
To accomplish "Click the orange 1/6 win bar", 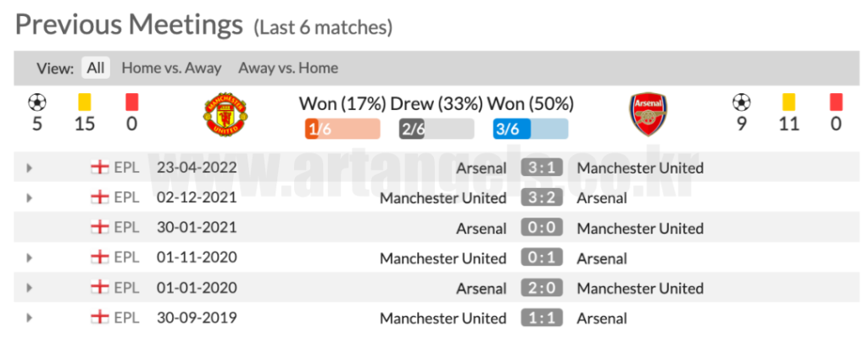I will [x=342, y=129].
